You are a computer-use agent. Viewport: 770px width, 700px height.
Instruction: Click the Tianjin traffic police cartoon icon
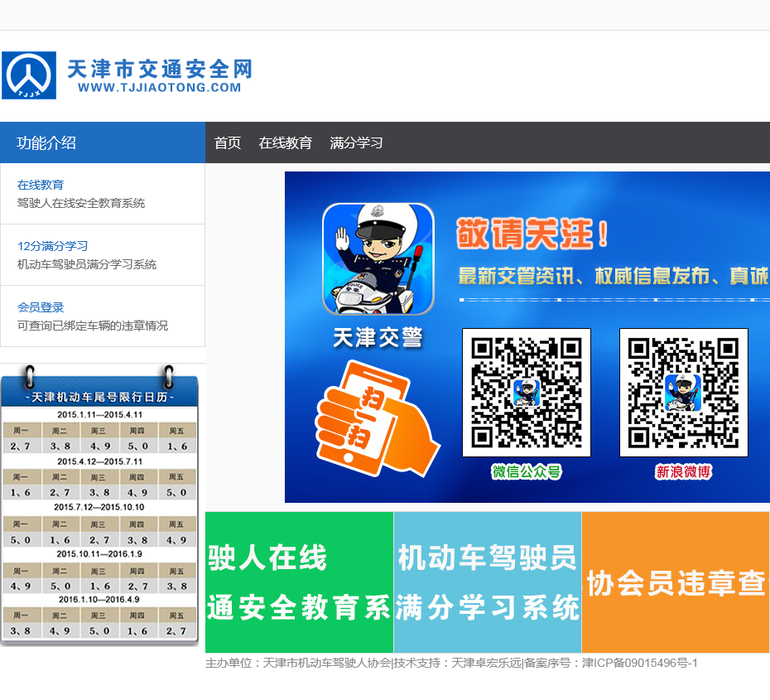pyautogui.click(x=378, y=259)
